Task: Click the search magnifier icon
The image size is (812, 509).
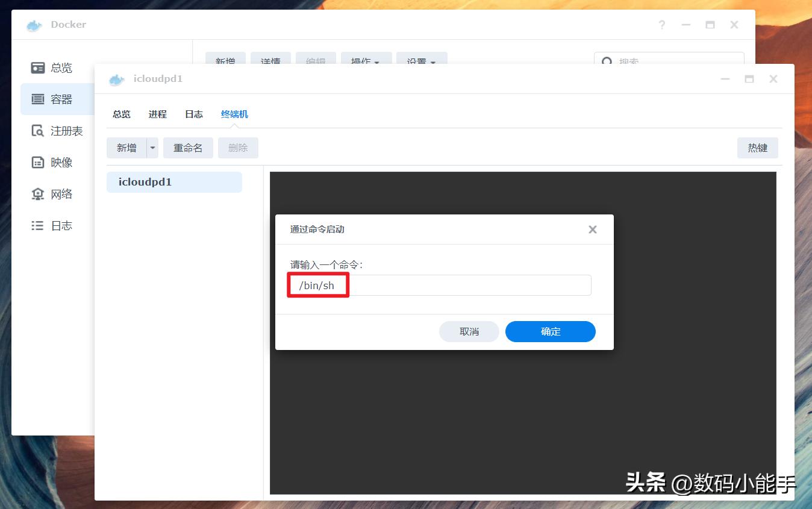Action: (x=606, y=61)
